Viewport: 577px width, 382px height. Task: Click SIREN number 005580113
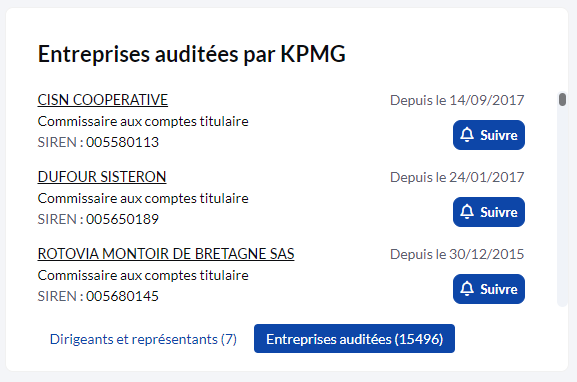(122, 142)
